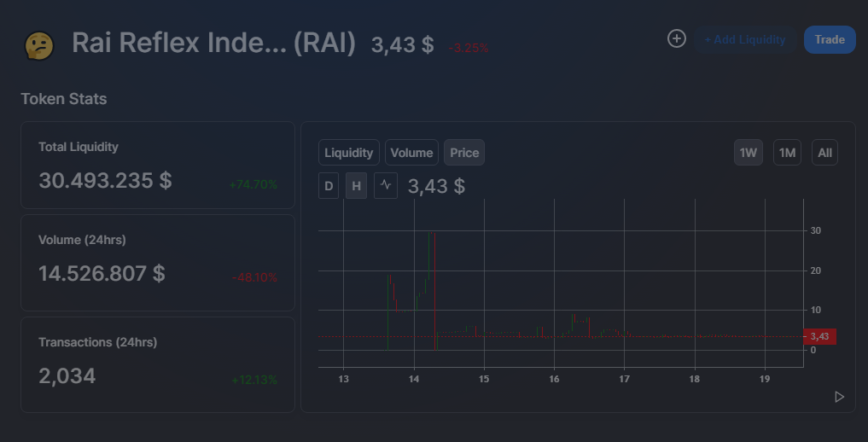The height and width of the screenshot is (442, 868).
Task: Toggle hourly candles with H button
Action: [x=356, y=185]
